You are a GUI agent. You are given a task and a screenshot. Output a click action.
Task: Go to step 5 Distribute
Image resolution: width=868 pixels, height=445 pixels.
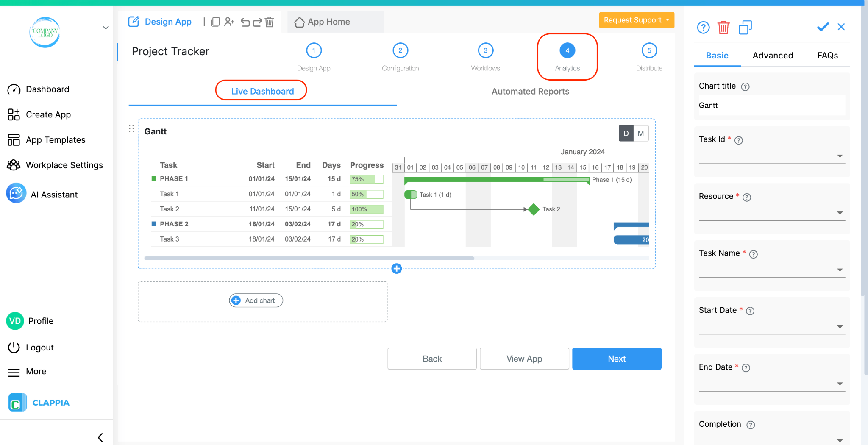pos(649,50)
